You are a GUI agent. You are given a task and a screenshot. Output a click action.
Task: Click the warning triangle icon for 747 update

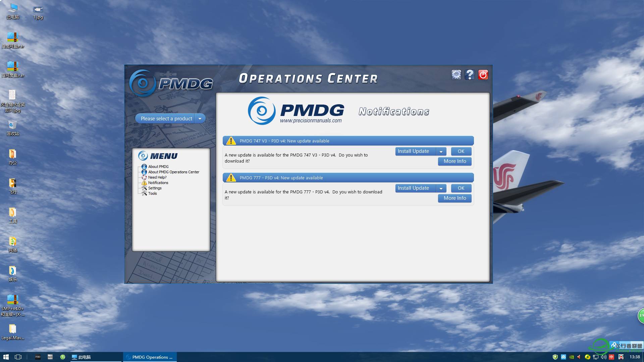(x=230, y=140)
